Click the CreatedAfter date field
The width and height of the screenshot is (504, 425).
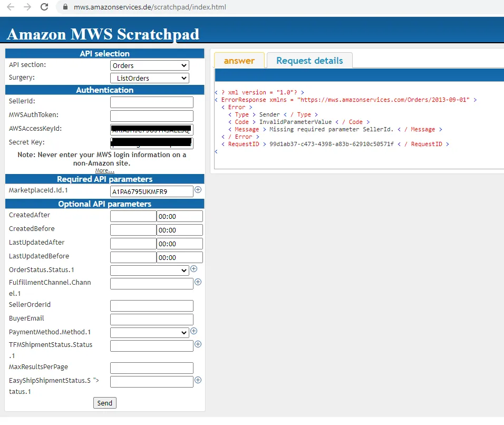133,216
